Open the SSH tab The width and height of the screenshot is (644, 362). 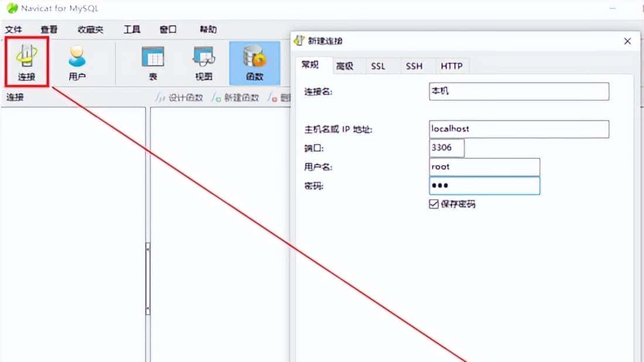415,66
